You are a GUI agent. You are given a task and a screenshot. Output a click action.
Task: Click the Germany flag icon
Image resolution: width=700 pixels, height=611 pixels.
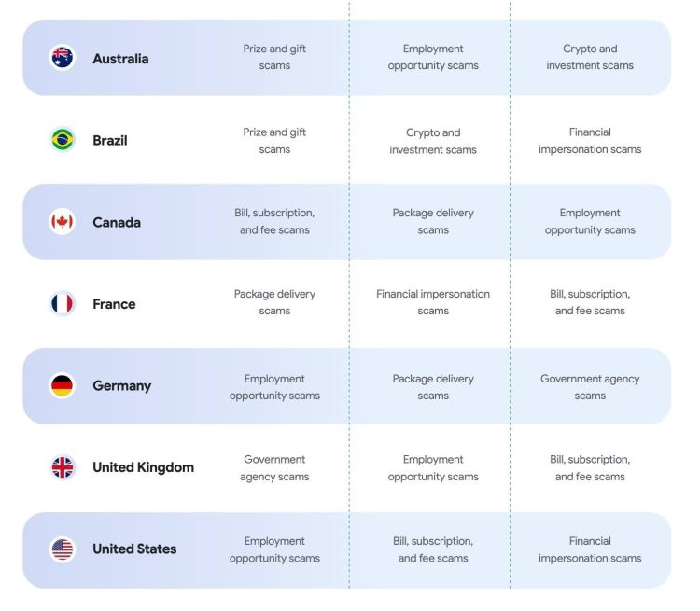63,385
